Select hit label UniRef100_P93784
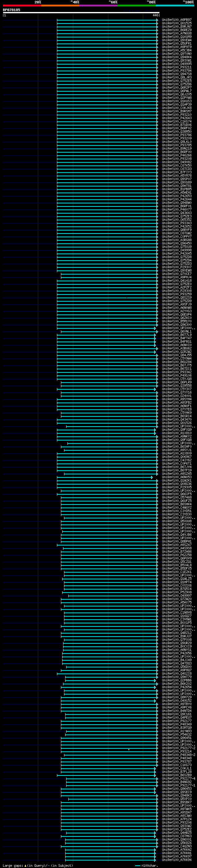 (176, 71)
